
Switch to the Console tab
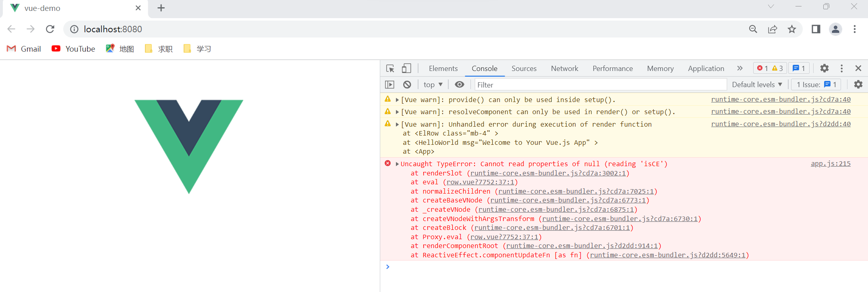click(x=485, y=68)
